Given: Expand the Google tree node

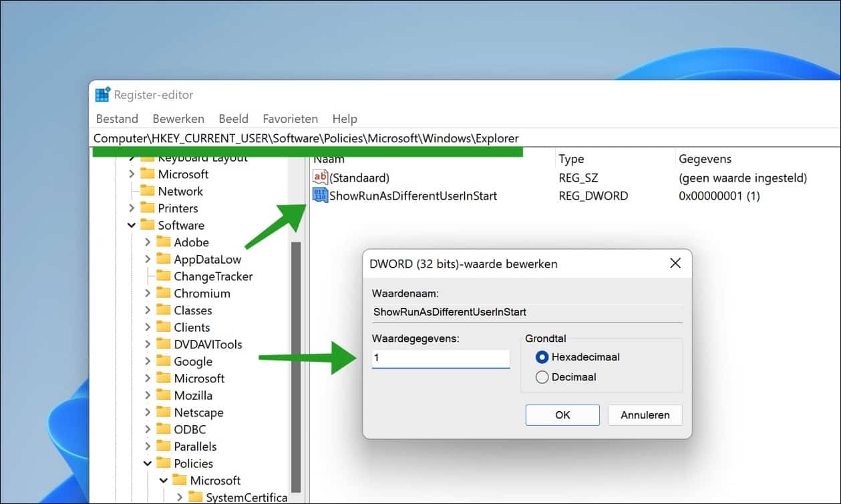Looking at the screenshot, I should [148, 362].
